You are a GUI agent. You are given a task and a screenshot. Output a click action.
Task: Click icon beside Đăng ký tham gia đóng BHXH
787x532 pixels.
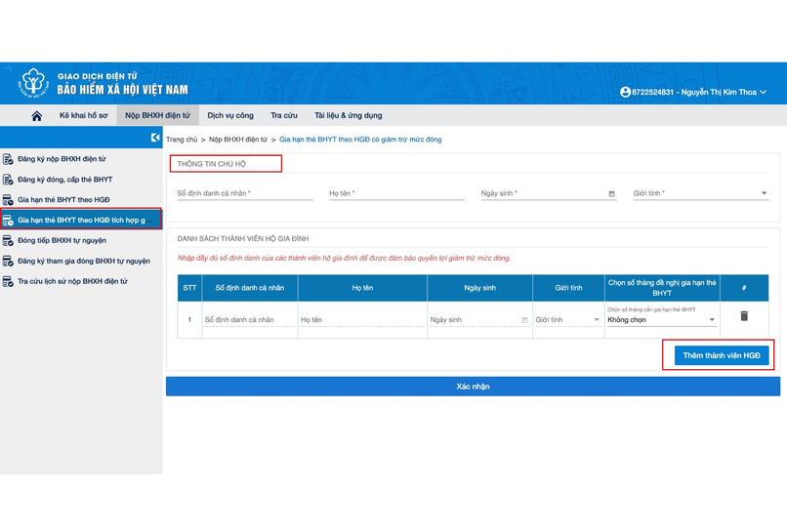click(8, 261)
